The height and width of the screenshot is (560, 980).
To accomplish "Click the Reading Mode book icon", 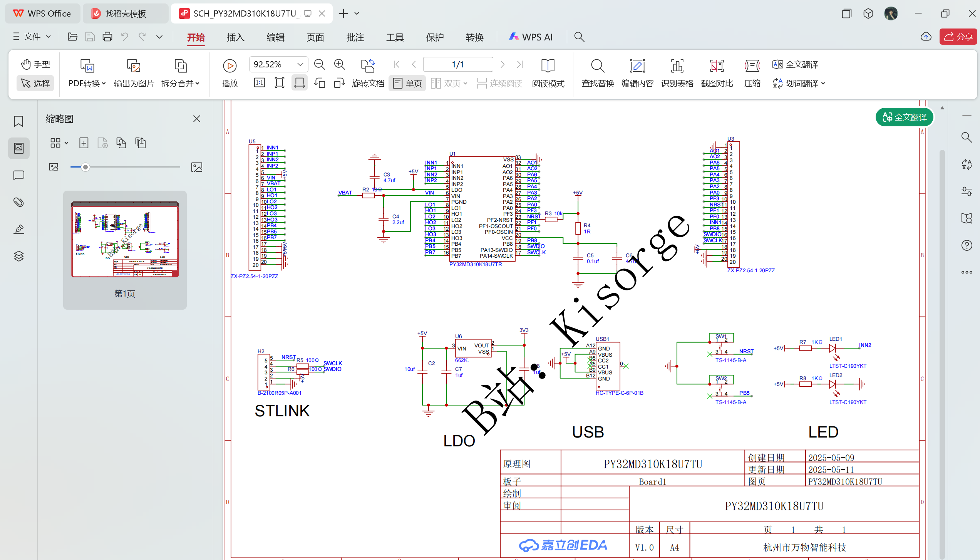I will tap(548, 65).
